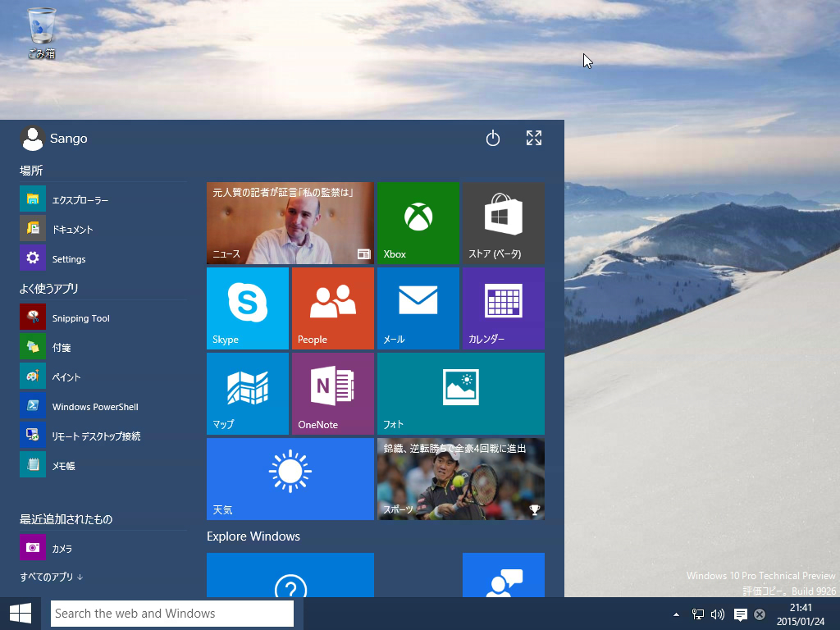Launch the Skype tile

pos(248,308)
